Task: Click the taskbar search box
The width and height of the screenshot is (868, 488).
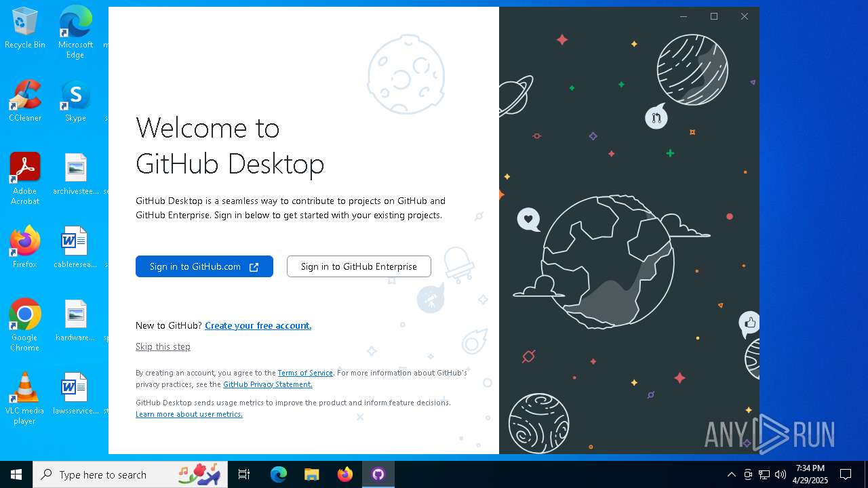Action: (131, 474)
